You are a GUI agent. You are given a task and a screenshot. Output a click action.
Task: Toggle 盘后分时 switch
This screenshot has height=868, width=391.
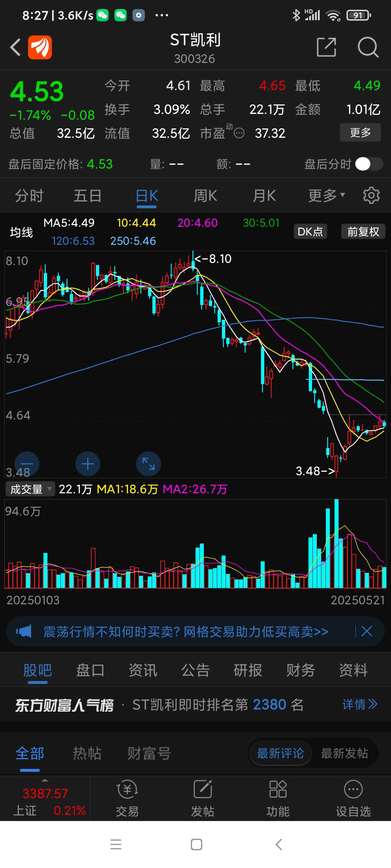coord(369,164)
